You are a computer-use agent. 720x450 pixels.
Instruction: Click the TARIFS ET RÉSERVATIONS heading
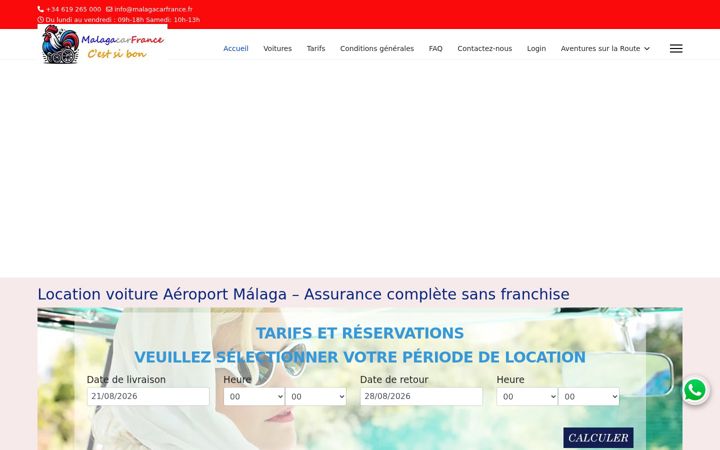pyautogui.click(x=360, y=333)
